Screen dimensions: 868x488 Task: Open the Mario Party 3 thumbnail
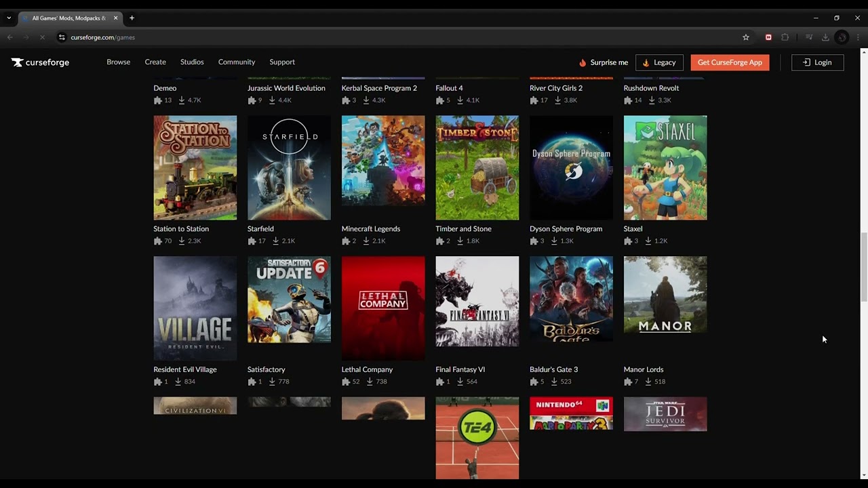[x=571, y=413]
